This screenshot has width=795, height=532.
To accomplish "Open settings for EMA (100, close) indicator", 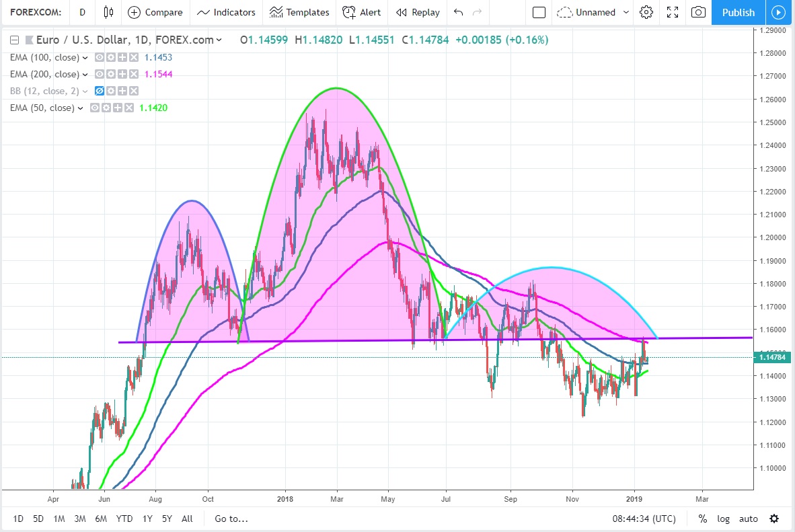I will click(x=110, y=58).
